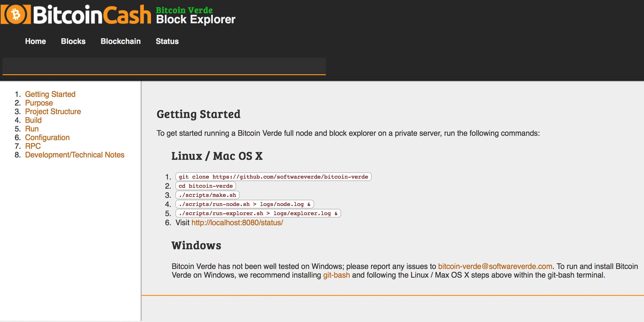Open the Home menu item
Image resolution: width=644 pixels, height=322 pixels.
(35, 41)
